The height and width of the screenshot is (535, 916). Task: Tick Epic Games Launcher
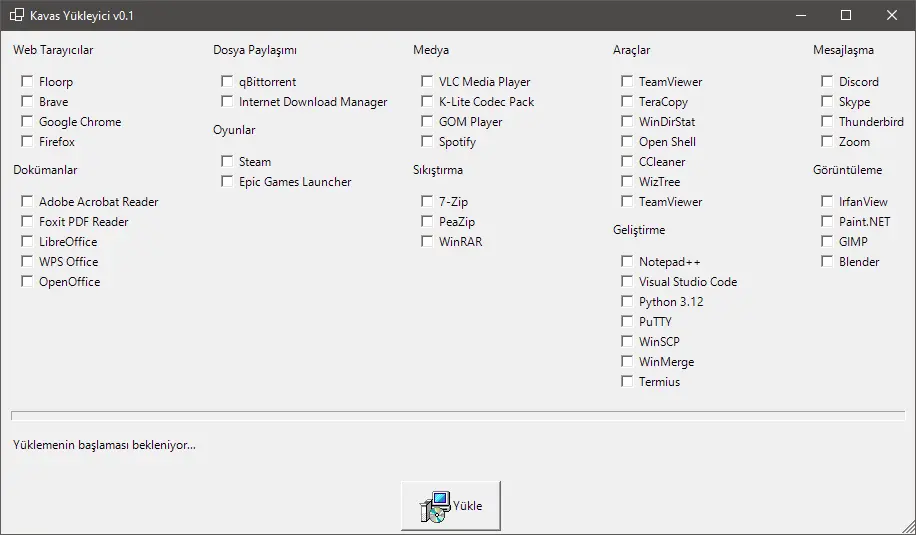pos(227,181)
